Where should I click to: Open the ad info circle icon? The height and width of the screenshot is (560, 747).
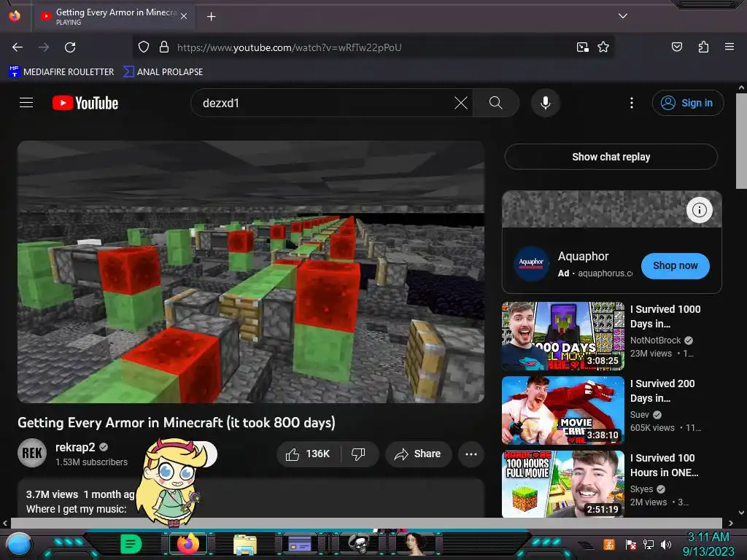coord(699,209)
